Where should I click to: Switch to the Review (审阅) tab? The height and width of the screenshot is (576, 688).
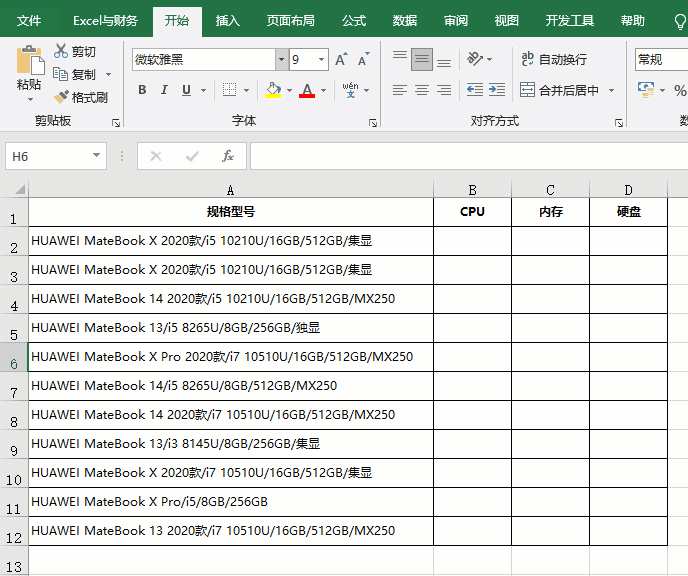pyautogui.click(x=455, y=21)
